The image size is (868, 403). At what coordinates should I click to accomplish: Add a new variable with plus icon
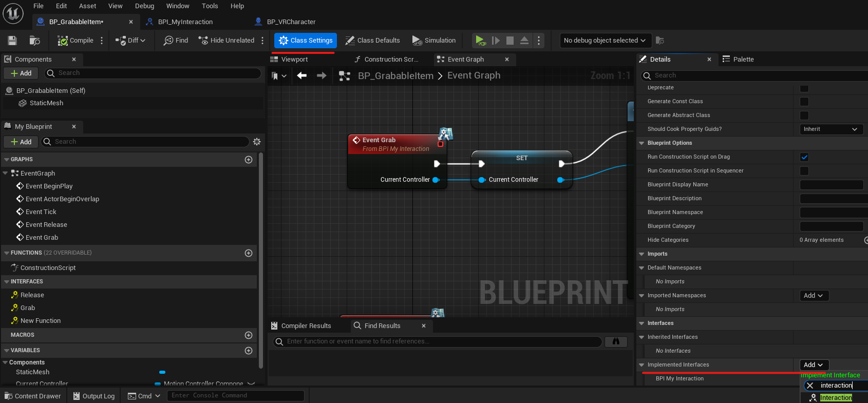pyautogui.click(x=249, y=351)
